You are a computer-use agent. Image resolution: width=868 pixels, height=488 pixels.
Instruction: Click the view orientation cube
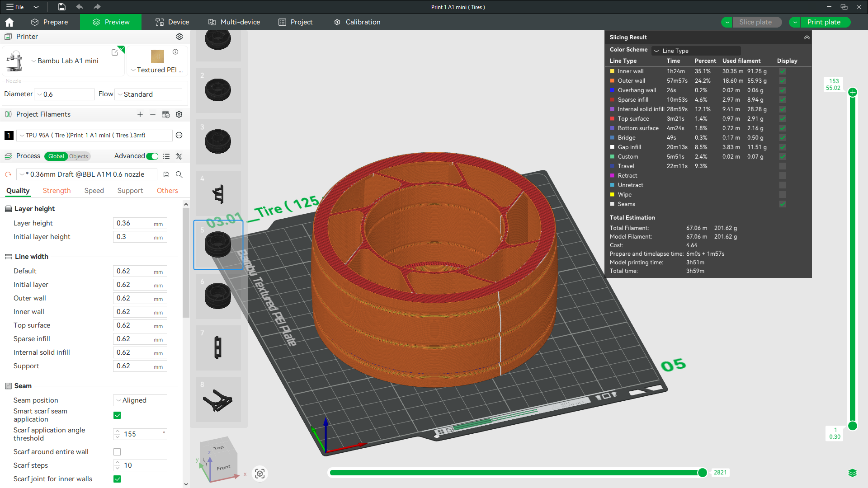(218, 460)
